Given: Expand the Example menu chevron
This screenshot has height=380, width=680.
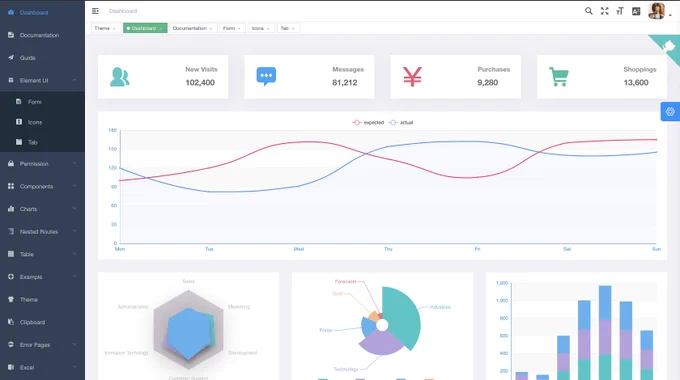Looking at the screenshot, I should 74,276.
